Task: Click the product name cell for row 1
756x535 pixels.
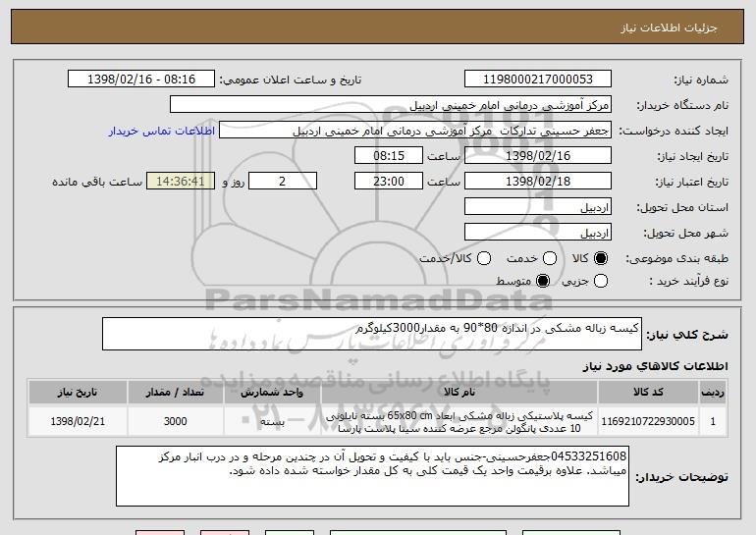Action: tap(459, 422)
